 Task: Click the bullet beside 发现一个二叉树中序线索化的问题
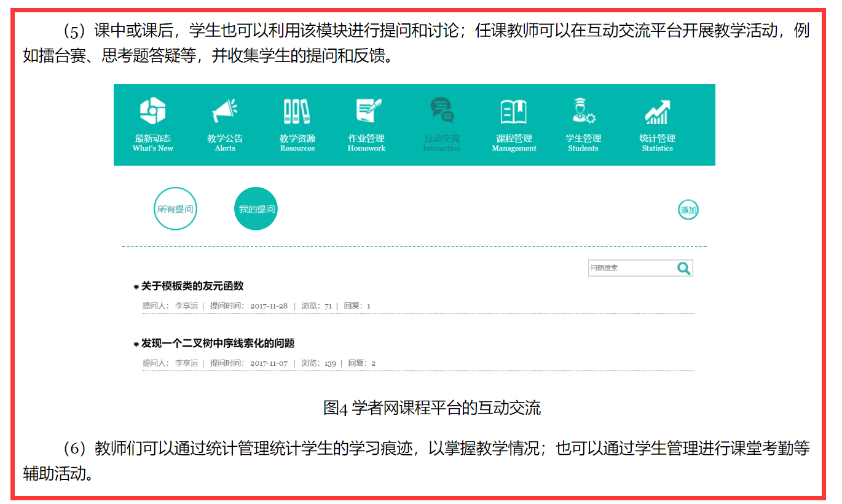136,344
